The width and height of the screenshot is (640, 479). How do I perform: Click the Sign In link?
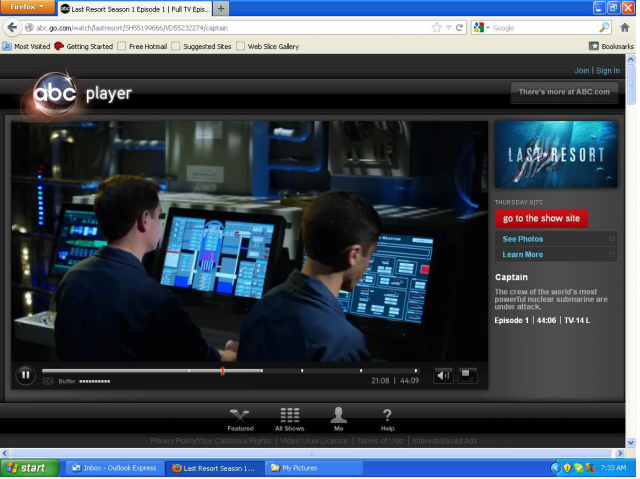pyautogui.click(x=609, y=71)
